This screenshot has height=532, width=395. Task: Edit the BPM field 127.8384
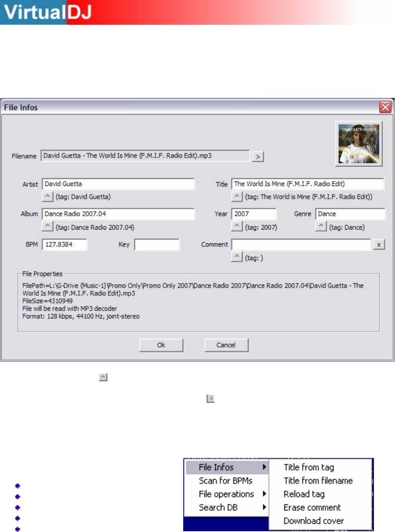tap(65, 244)
